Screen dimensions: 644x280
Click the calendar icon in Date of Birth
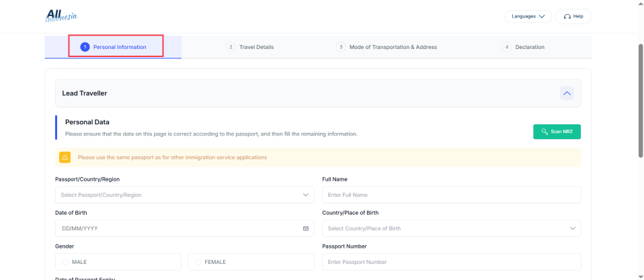coord(306,228)
